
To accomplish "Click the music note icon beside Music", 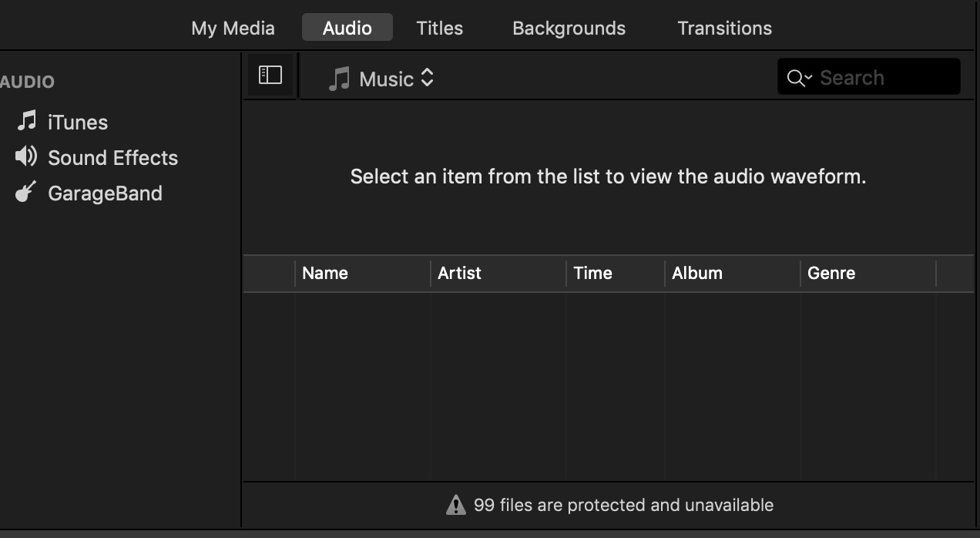I will [339, 79].
